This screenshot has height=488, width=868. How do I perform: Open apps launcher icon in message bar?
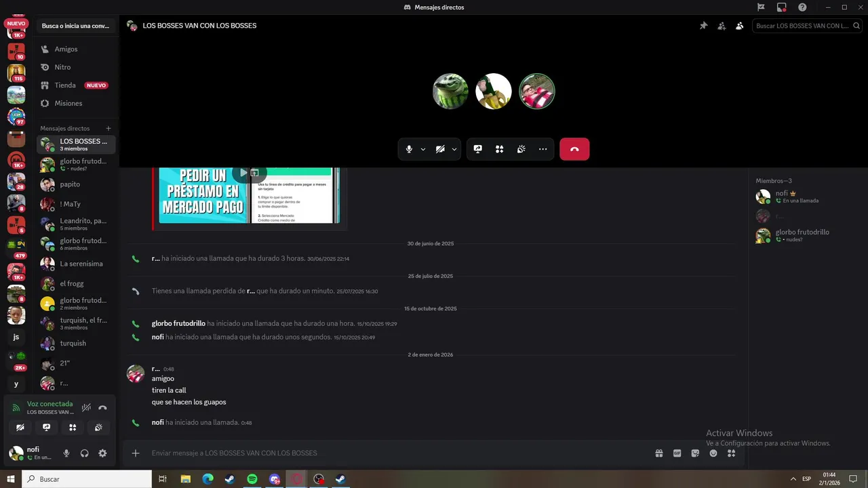point(731,453)
